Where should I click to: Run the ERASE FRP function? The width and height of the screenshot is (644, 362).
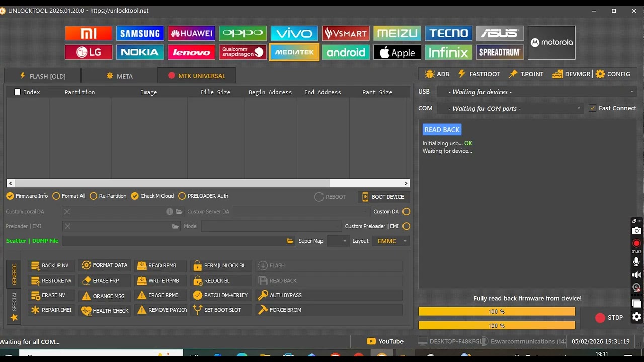point(105,281)
